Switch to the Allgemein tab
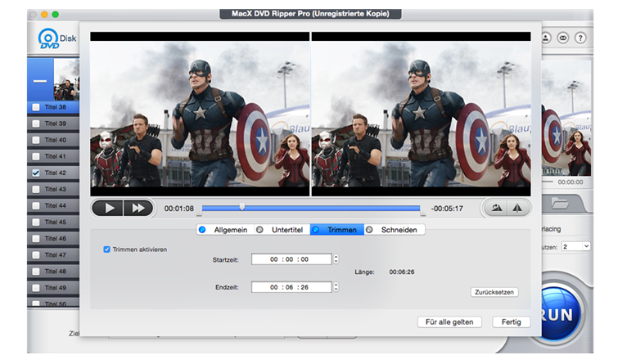Screen dimensions: 618x364 point(225,230)
